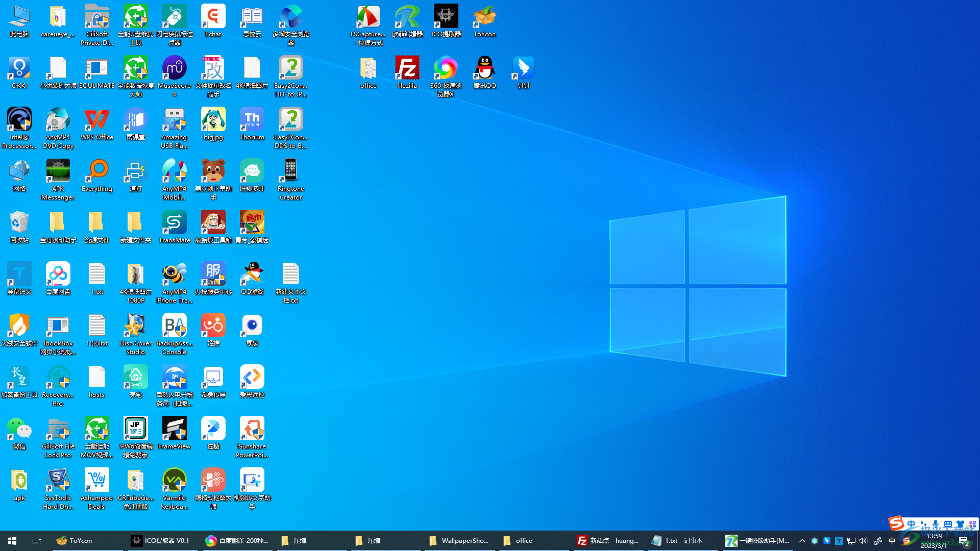Open the Disc Cover Studio icon
980x551 pixels.
click(x=135, y=334)
